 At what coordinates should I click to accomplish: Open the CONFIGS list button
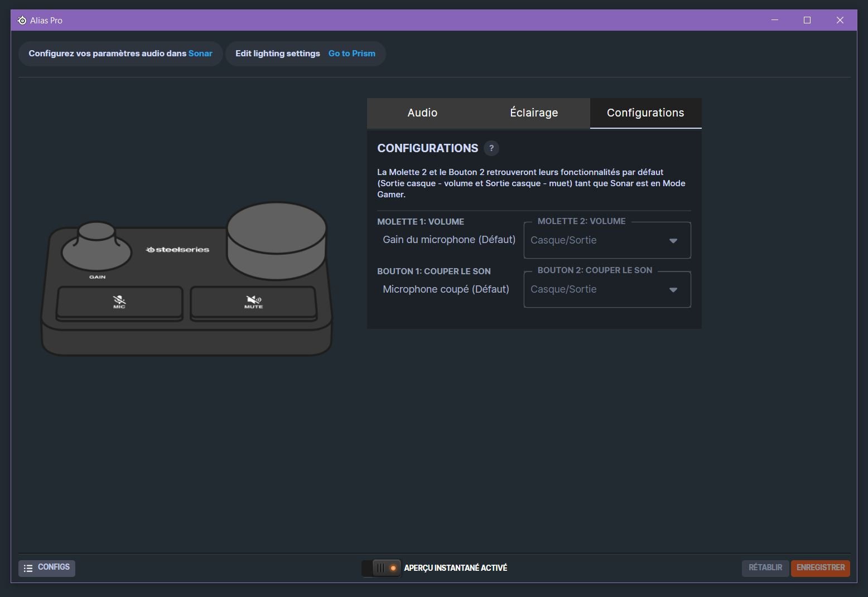click(x=47, y=568)
